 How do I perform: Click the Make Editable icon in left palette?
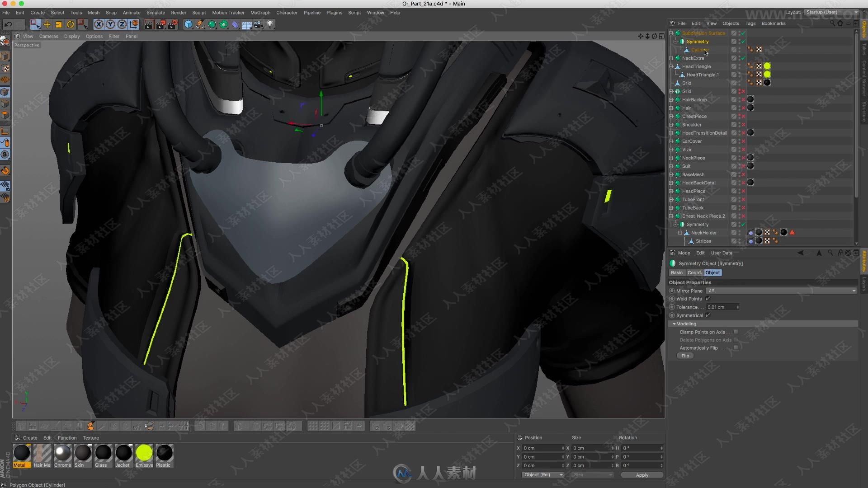pyautogui.click(x=5, y=41)
